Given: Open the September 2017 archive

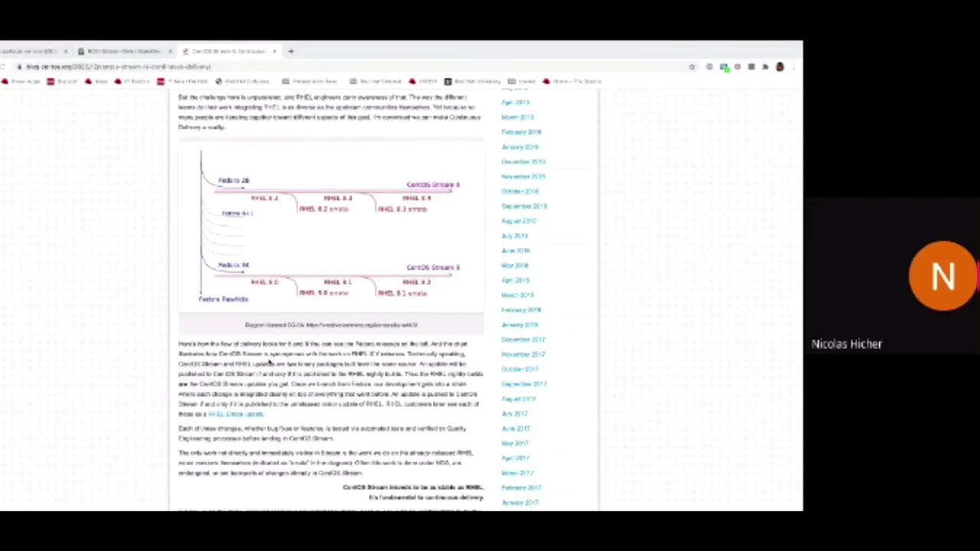Looking at the screenshot, I should click(x=524, y=384).
